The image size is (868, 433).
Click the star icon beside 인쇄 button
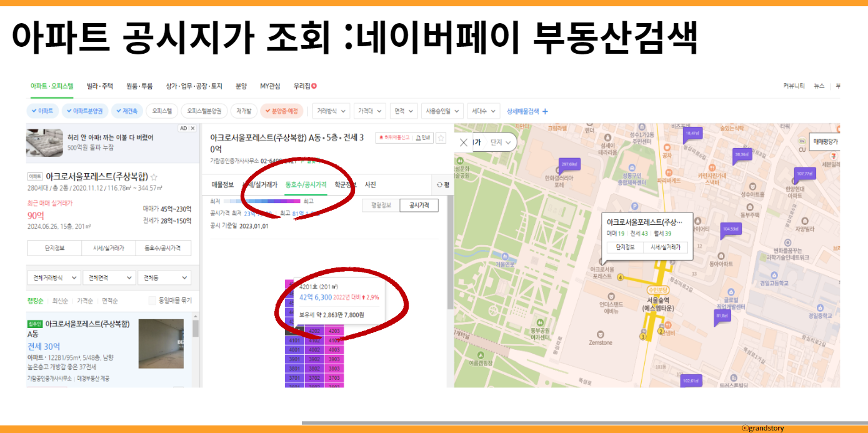441,137
